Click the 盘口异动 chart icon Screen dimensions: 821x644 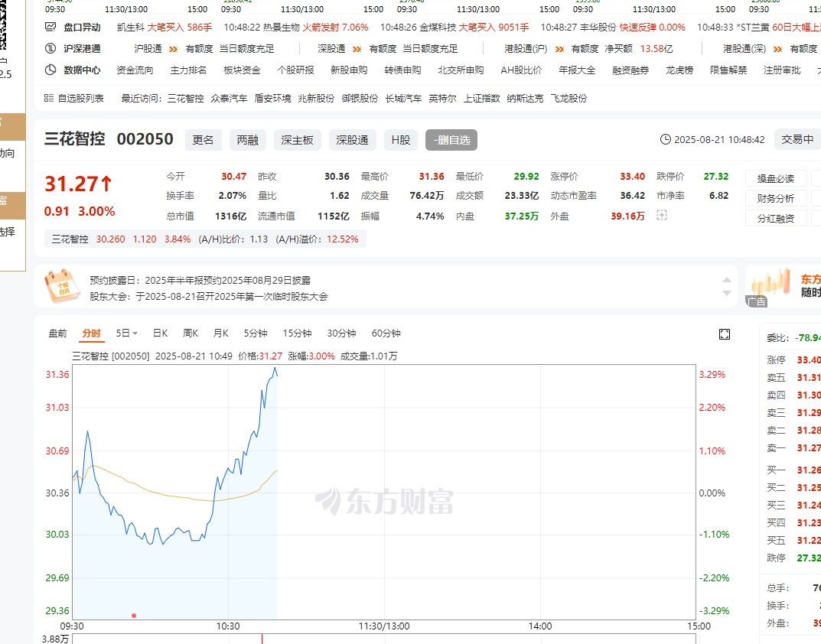coord(50,27)
